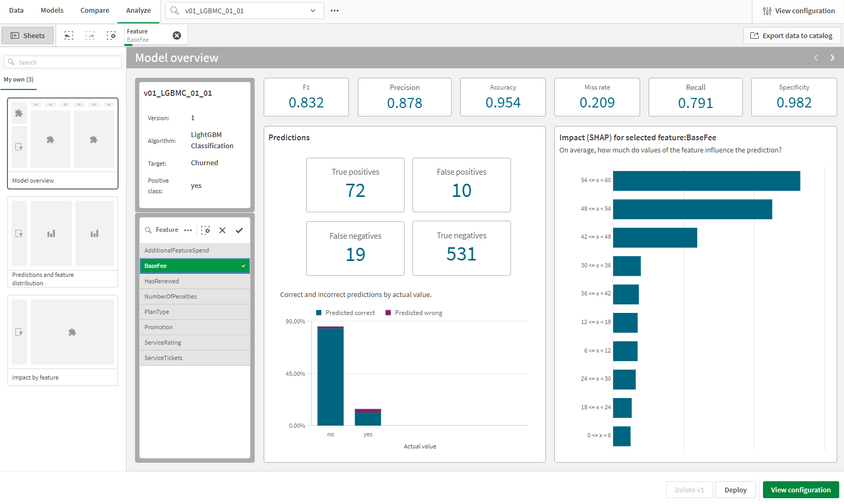Go to previous sheet arrow
The width and height of the screenshot is (844, 504).
tap(816, 58)
